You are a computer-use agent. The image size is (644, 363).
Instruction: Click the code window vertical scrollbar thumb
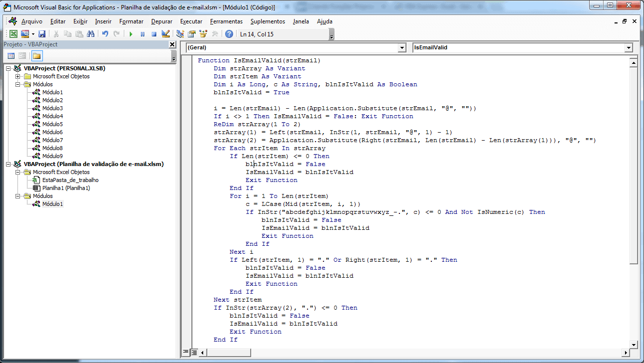(634, 165)
